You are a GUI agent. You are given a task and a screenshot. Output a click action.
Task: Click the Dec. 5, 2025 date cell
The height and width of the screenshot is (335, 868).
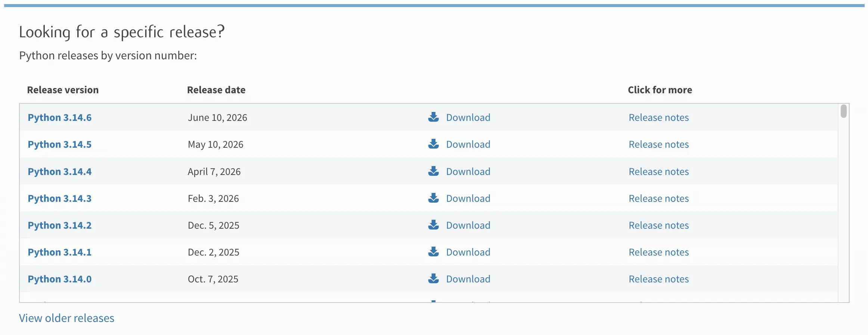213,225
